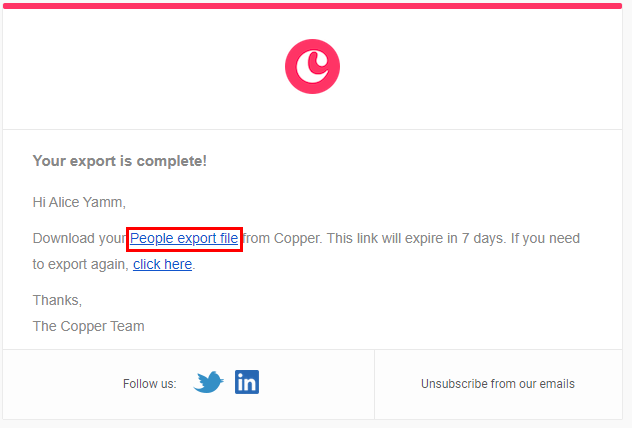Click the "to export again," text
The width and height of the screenshot is (632, 428).
pos(80,264)
